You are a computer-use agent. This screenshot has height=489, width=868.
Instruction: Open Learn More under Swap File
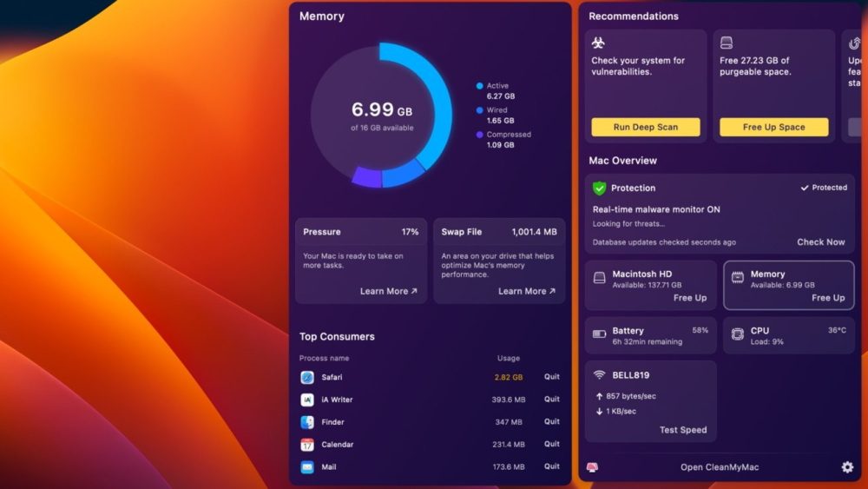coord(526,292)
